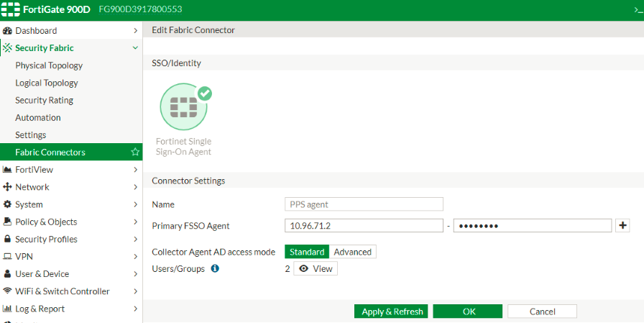
Task: Expand the Security Profiles chevron
Action: (136, 239)
